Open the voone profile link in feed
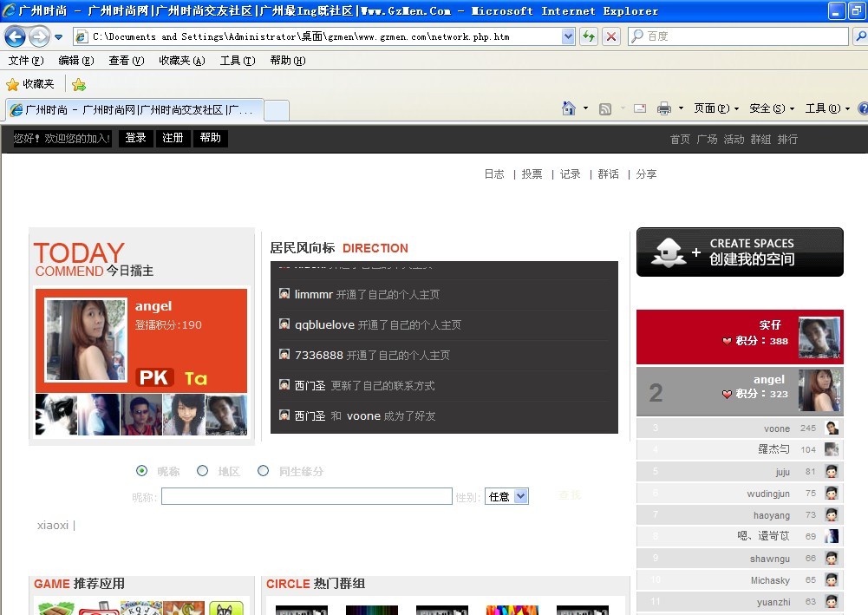The height and width of the screenshot is (615, 868). point(363,415)
